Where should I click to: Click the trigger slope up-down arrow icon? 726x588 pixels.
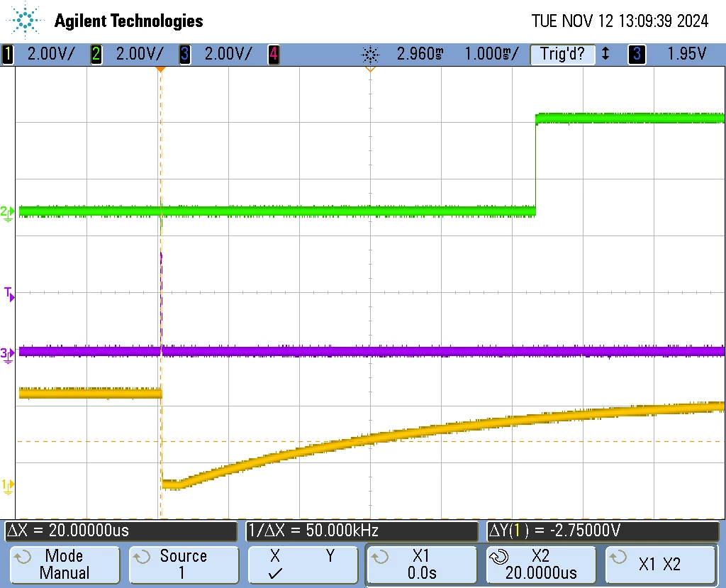point(605,54)
